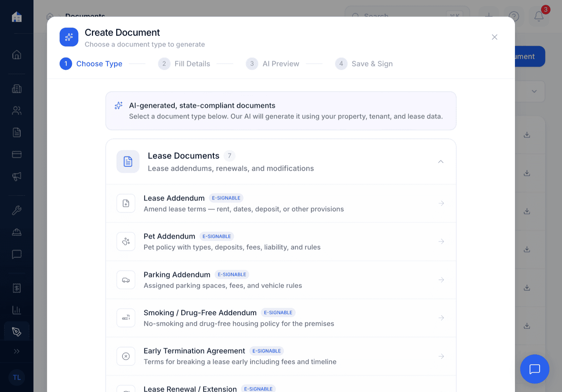Image resolution: width=562 pixels, height=392 pixels.
Task: Expand the sidebar with the double-chevron icon
Action: pyautogui.click(x=17, y=351)
